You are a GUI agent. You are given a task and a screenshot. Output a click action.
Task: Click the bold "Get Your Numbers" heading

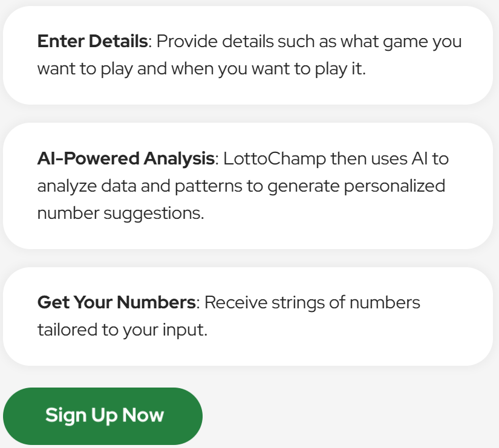click(116, 302)
